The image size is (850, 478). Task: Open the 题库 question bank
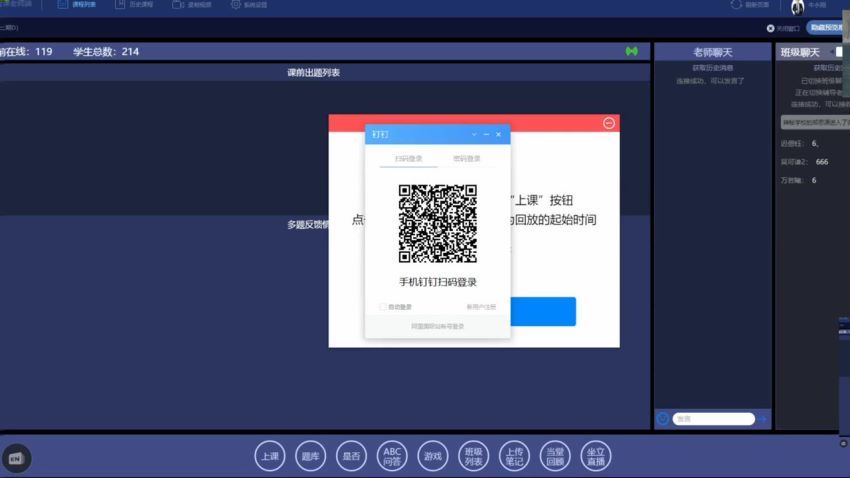[x=310, y=456]
